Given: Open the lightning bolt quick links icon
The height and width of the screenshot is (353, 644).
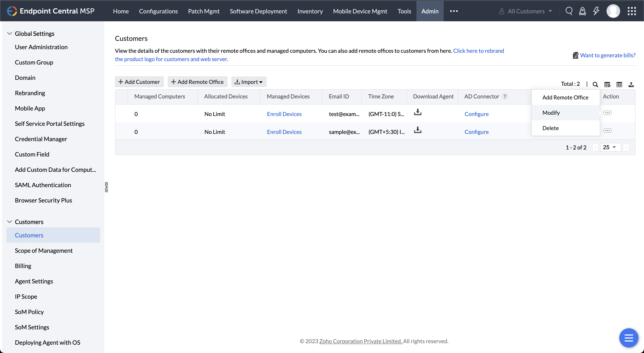Looking at the screenshot, I should pos(596,11).
